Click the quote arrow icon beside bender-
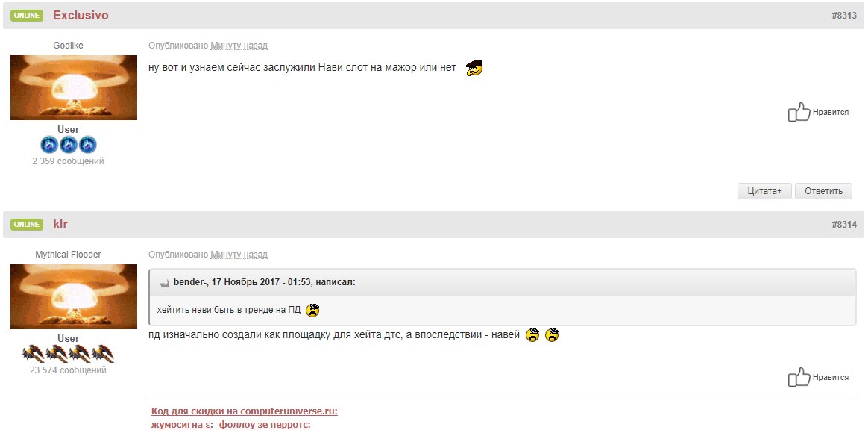This screenshot has height=433, width=868. (164, 283)
